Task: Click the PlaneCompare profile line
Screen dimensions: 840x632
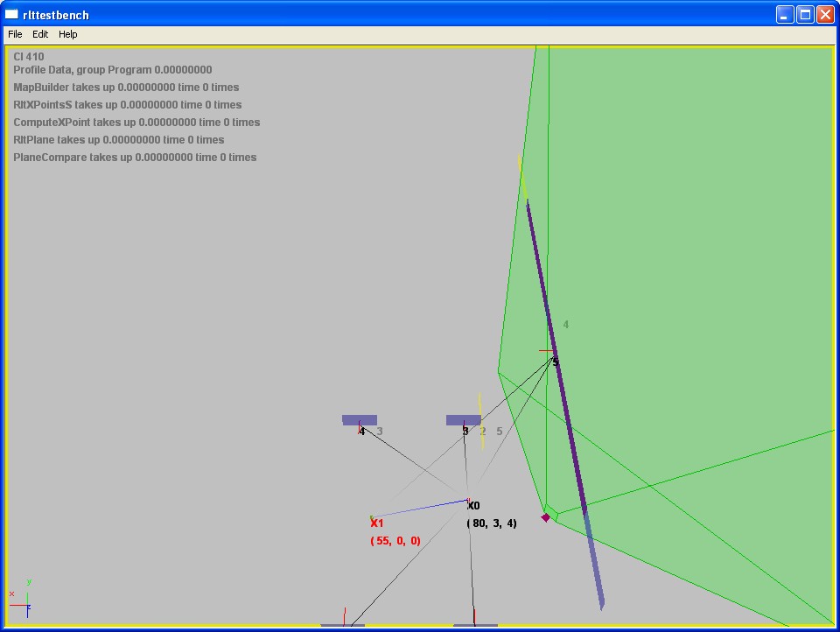Action: (x=135, y=158)
